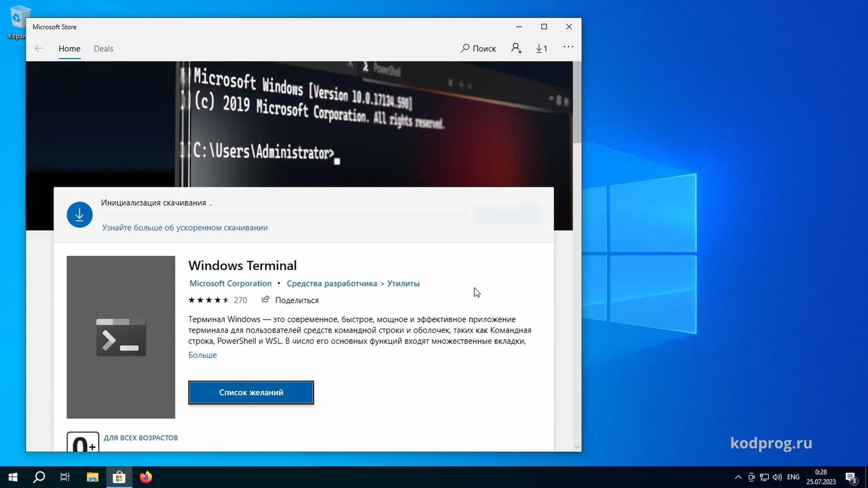Open the notification center icon
This screenshot has width=868, height=488.
851,477
